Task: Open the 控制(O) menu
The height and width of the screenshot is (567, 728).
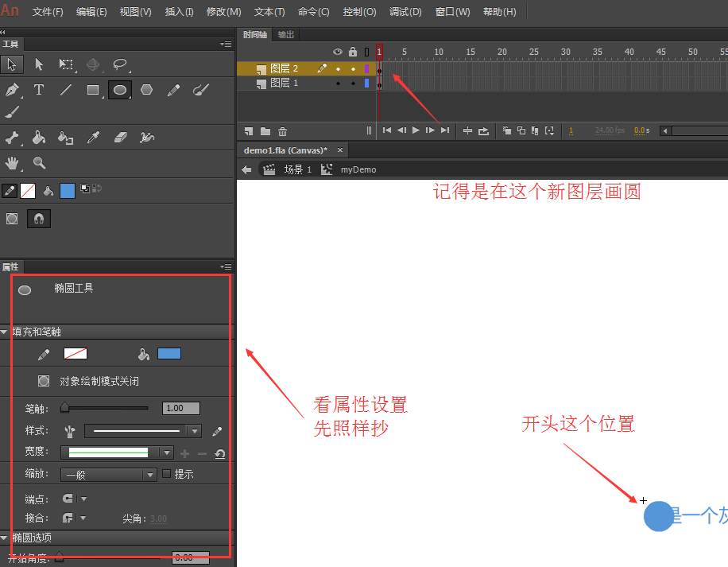Action: (359, 12)
